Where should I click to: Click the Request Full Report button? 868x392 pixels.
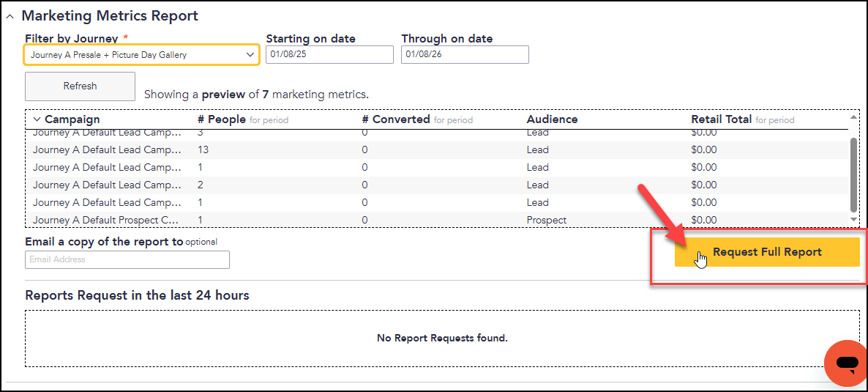[x=767, y=252]
